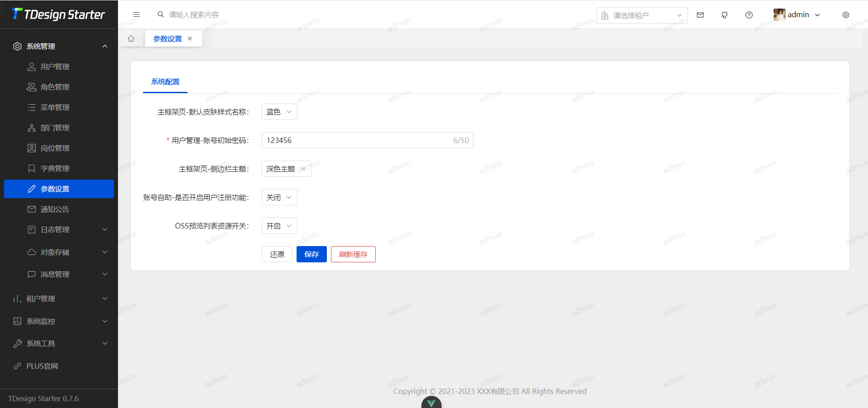Click the hamburger menu collapse icon
868x408 pixels.
tap(136, 14)
